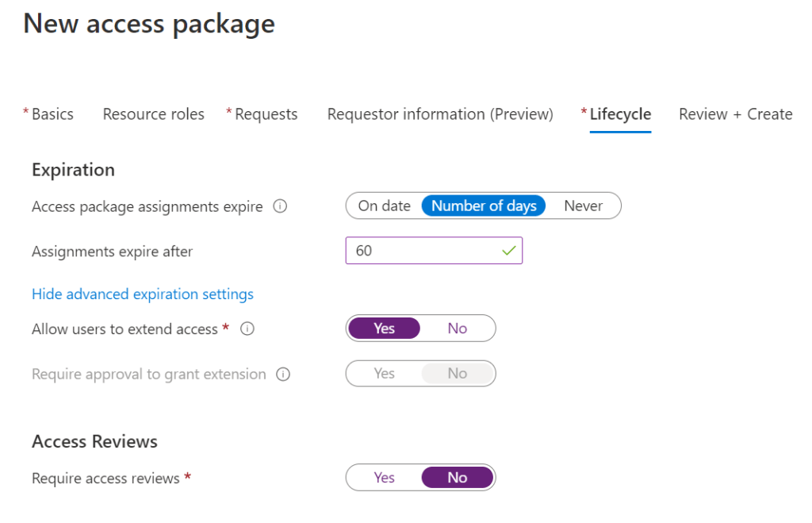Navigate to the Review + Create tab
Image resolution: width=812 pixels, height=523 pixels.
(736, 114)
